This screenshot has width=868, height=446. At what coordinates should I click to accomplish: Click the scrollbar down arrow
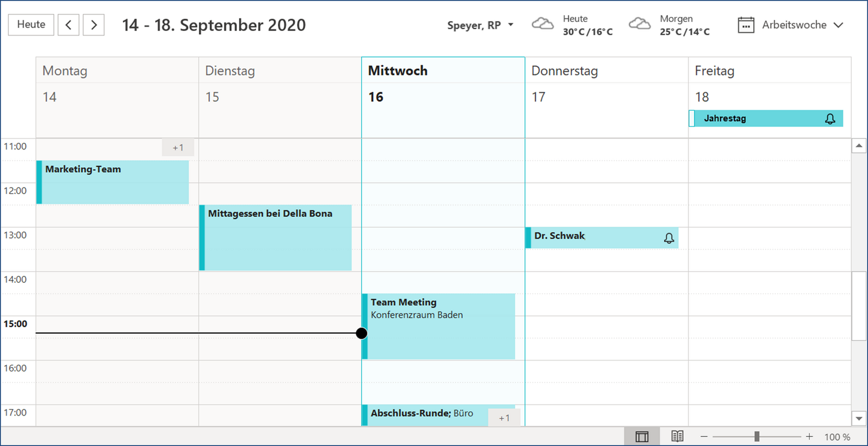click(x=859, y=419)
